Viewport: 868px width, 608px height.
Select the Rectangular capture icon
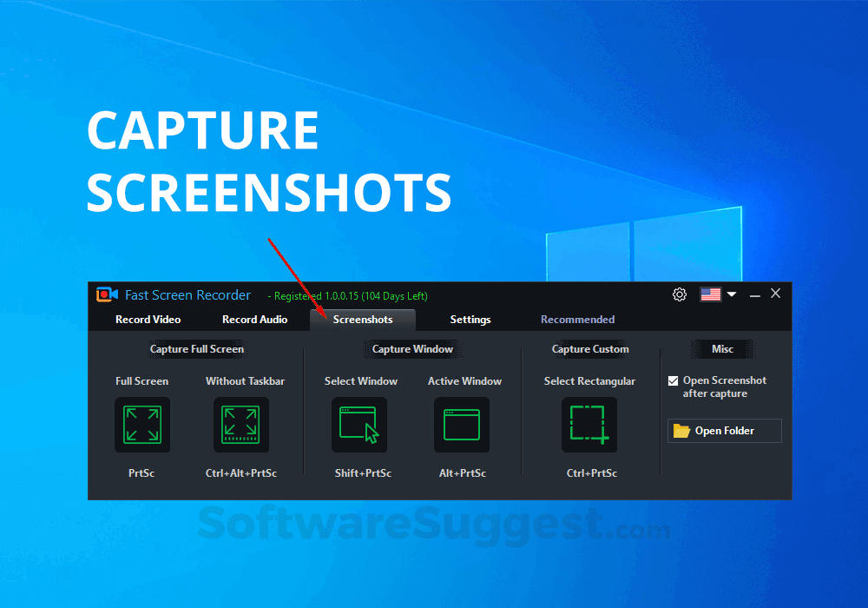point(589,425)
